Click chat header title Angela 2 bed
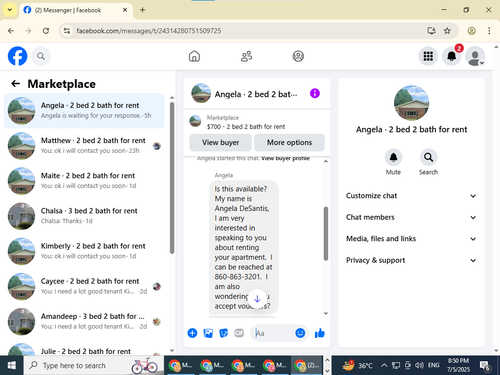500x375 pixels. click(x=256, y=94)
